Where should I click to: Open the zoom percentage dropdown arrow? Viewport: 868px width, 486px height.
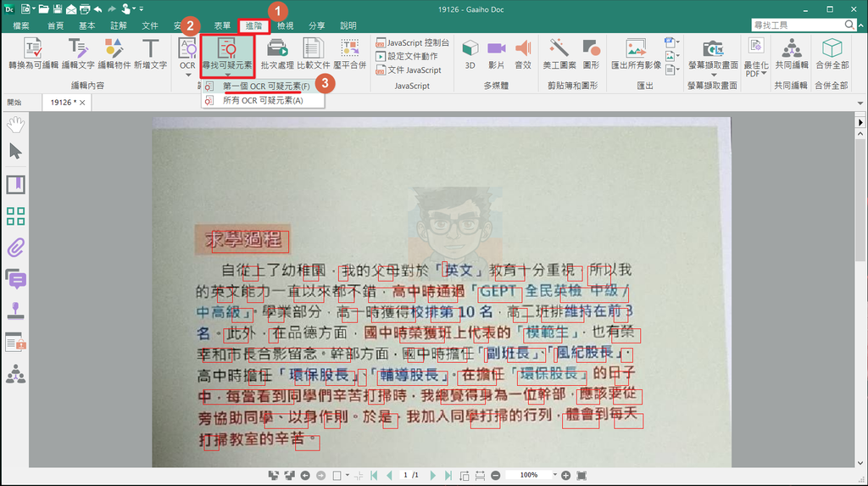(554, 475)
